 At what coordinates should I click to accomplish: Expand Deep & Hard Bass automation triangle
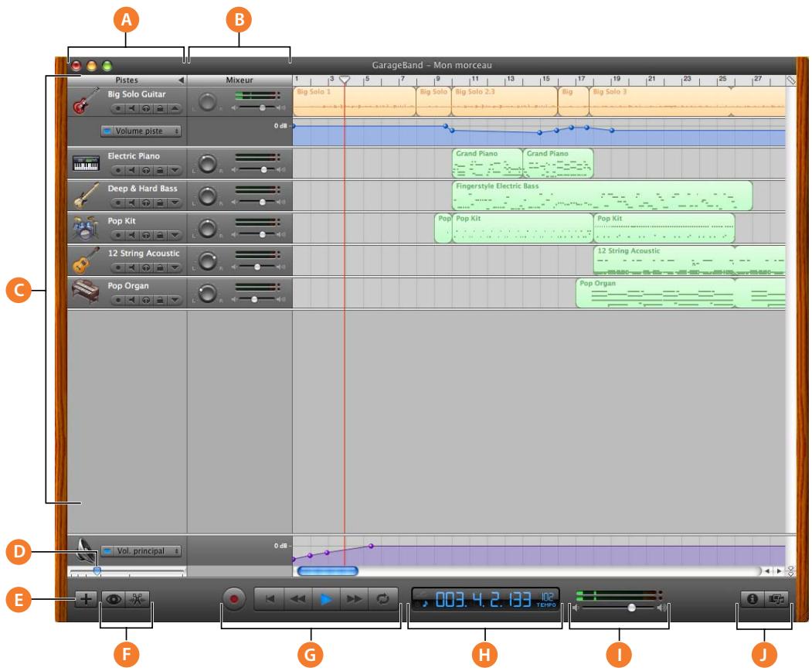click(175, 203)
